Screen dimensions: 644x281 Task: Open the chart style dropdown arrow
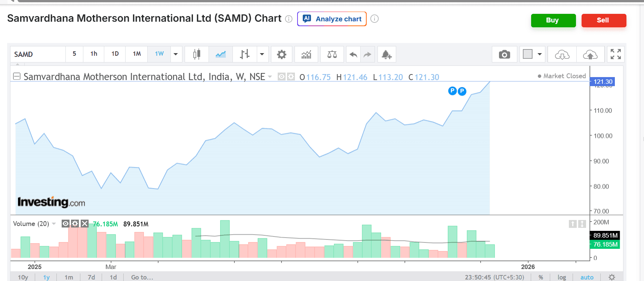point(262,54)
